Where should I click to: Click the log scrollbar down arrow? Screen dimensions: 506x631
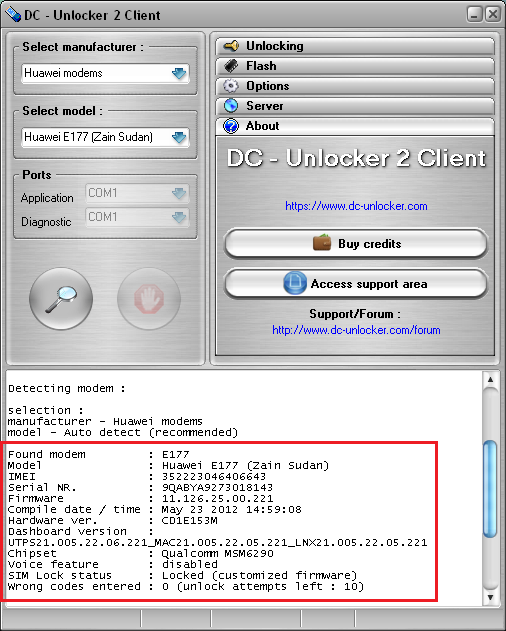coord(490,597)
